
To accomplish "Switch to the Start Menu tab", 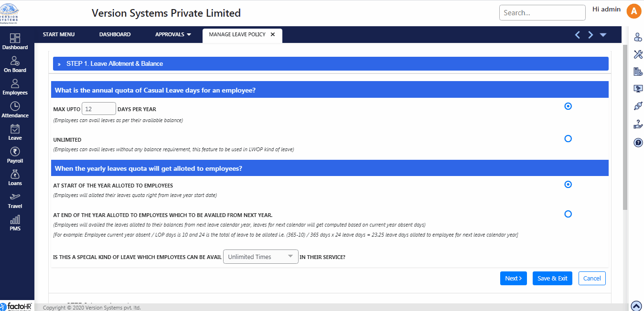I will tap(59, 34).
